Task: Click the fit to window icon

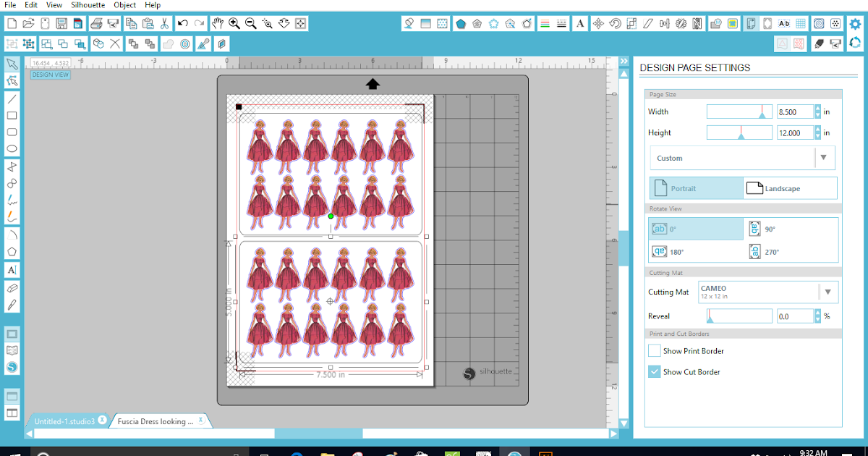Action: [x=301, y=24]
